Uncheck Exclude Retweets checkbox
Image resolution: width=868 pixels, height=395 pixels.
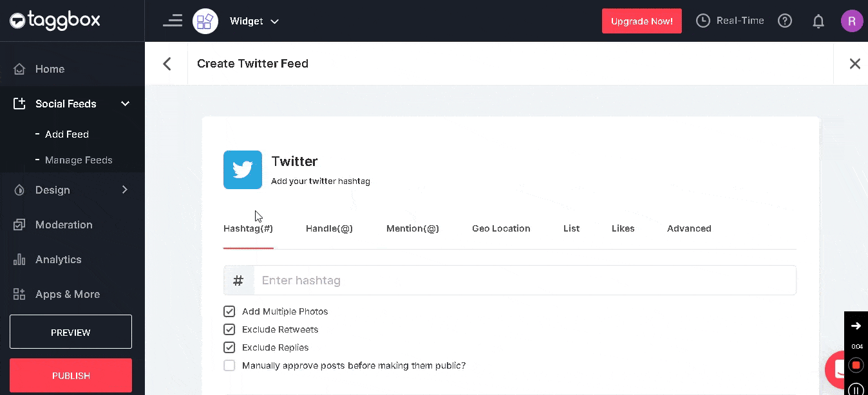[x=229, y=329]
